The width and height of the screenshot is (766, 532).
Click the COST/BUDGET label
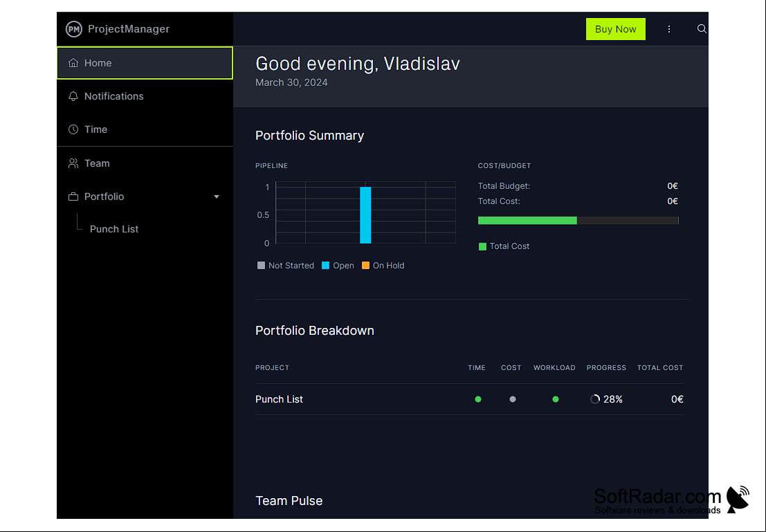pyautogui.click(x=504, y=165)
